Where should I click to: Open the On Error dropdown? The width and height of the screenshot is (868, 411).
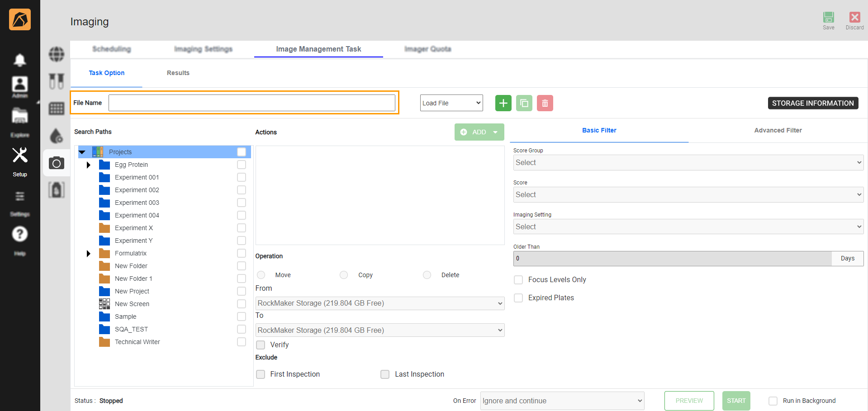[561, 401]
